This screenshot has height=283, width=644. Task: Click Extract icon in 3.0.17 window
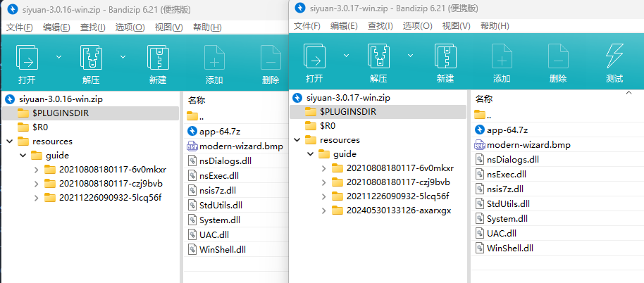(x=378, y=56)
